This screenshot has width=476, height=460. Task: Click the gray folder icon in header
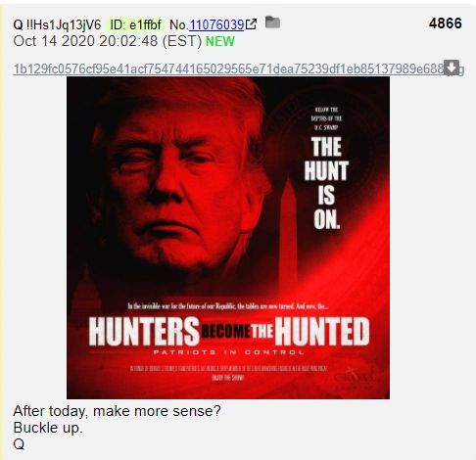(272, 23)
